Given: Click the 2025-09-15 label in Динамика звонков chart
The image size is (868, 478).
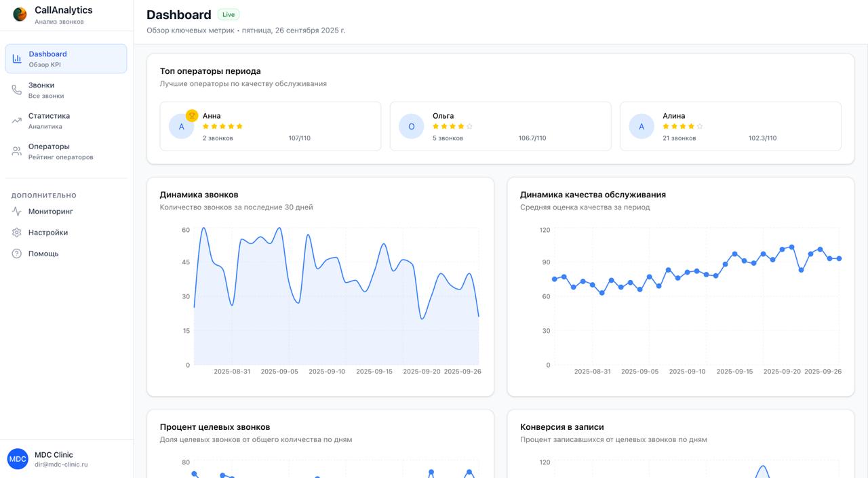Looking at the screenshot, I should pyautogui.click(x=374, y=372).
